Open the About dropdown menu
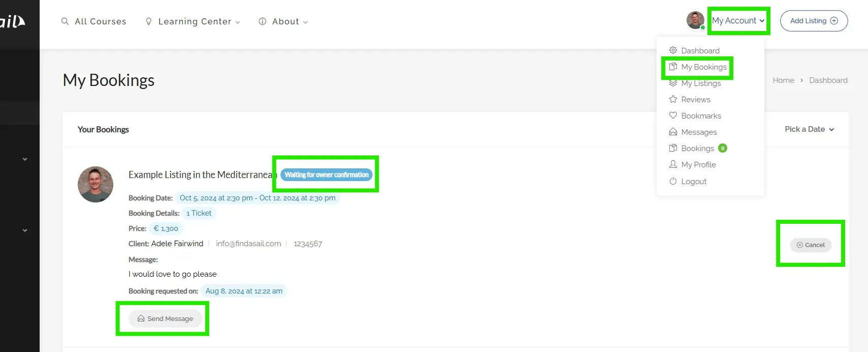The height and width of the screenshot is (352, 868). pos(284,21)
